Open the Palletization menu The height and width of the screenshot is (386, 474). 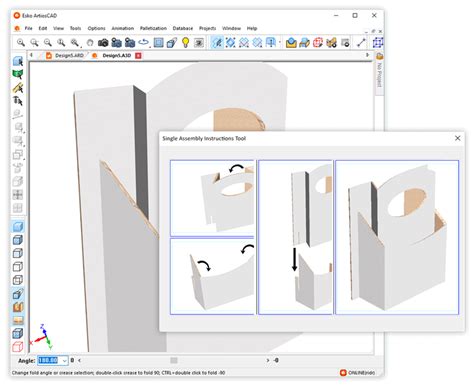[x=153, y=28]
